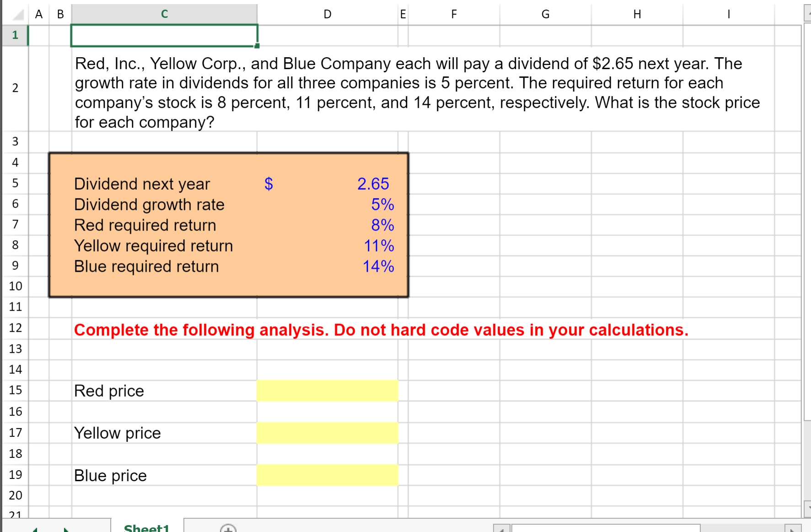Click the Select All corner triangle
811x532 pixels.
(17, 15)
